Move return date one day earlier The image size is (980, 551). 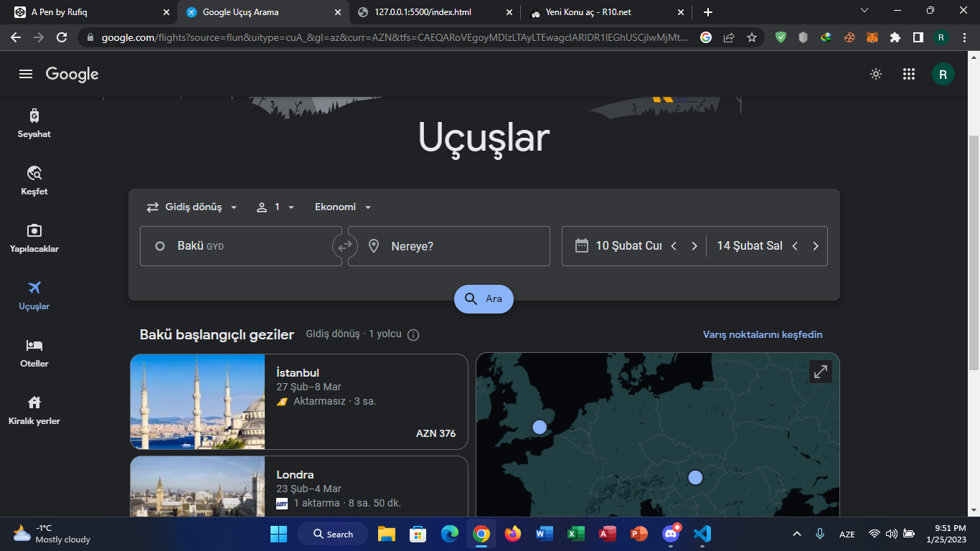pos(795,246)
